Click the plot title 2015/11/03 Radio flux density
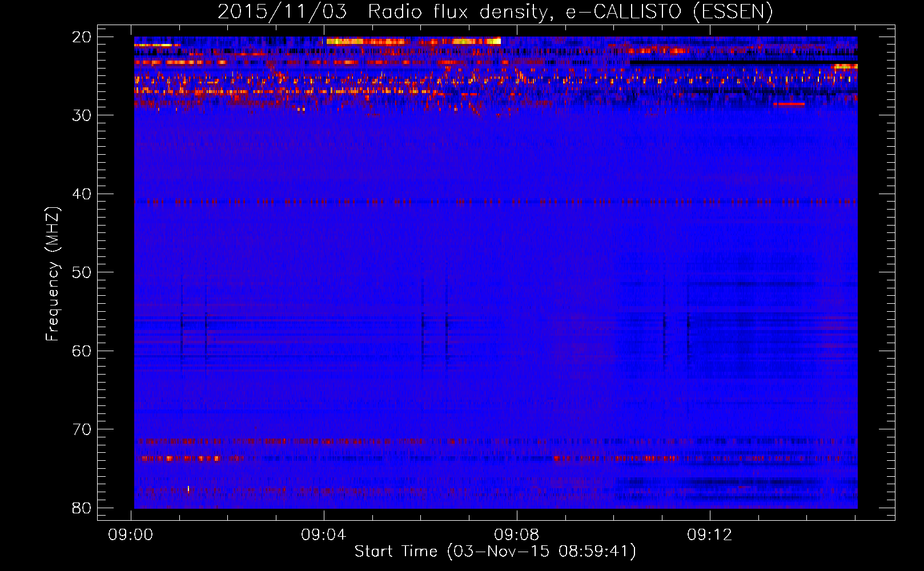 pos(495,11)
